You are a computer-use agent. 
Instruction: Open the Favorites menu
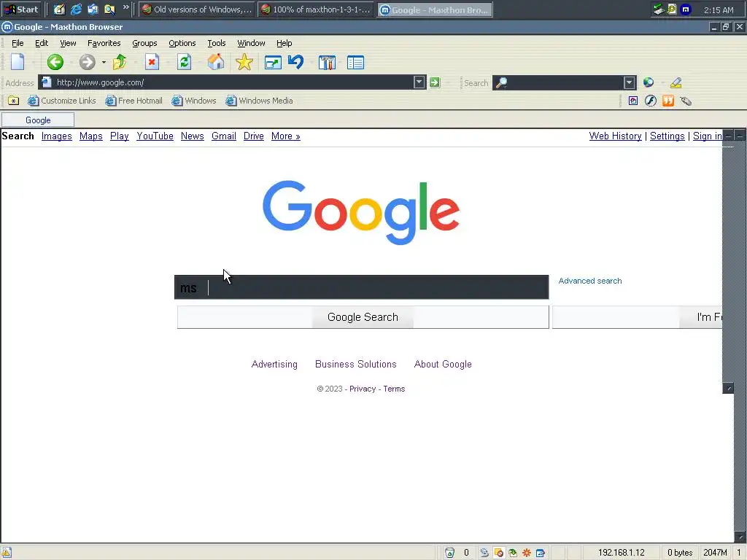pos(104,43)
